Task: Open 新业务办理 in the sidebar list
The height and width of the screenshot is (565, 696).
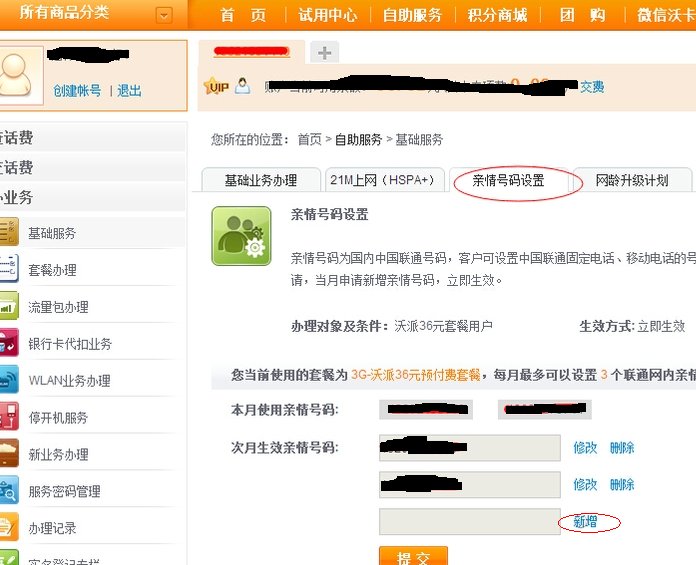Action: (x=58, y=454)
